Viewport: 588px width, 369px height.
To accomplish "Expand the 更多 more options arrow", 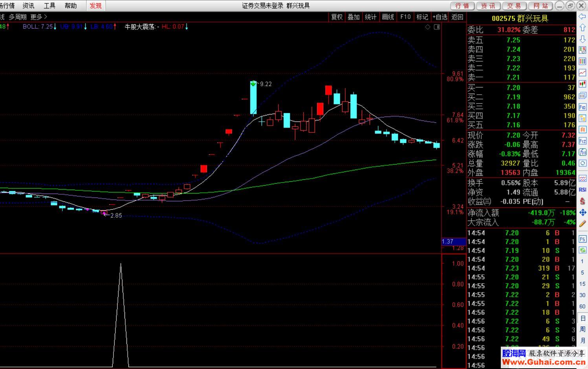I will 39,17.
